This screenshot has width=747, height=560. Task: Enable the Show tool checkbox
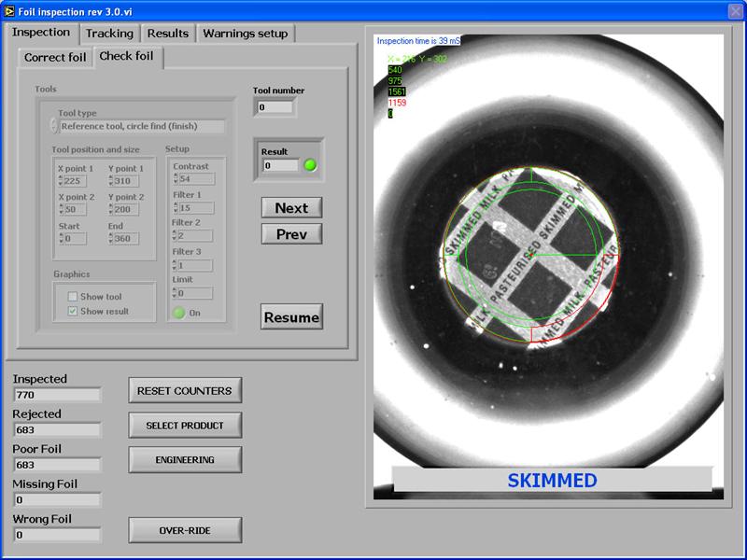pyautogui.click(x=73, y=297)
